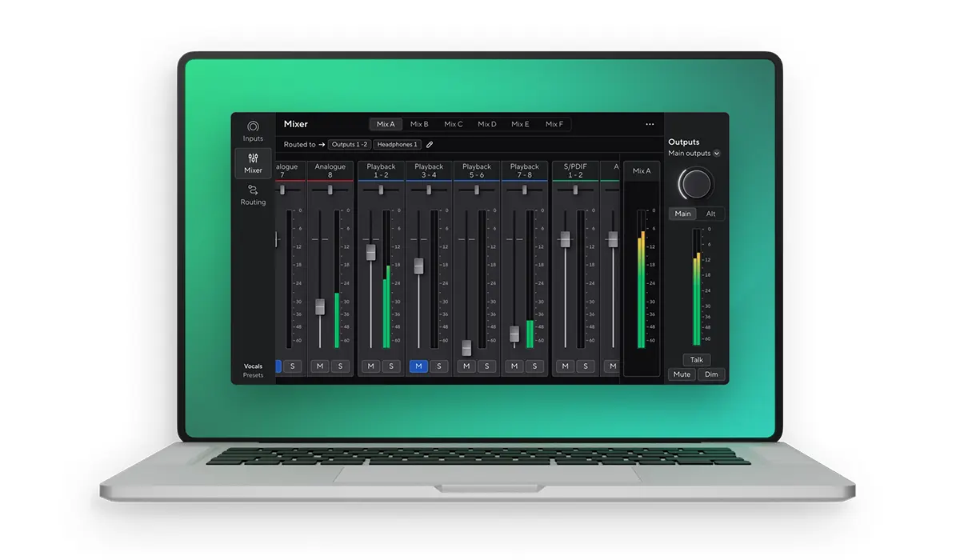Click the Playback 5-6 pan slider
The image size is (960, 560).
477,189
